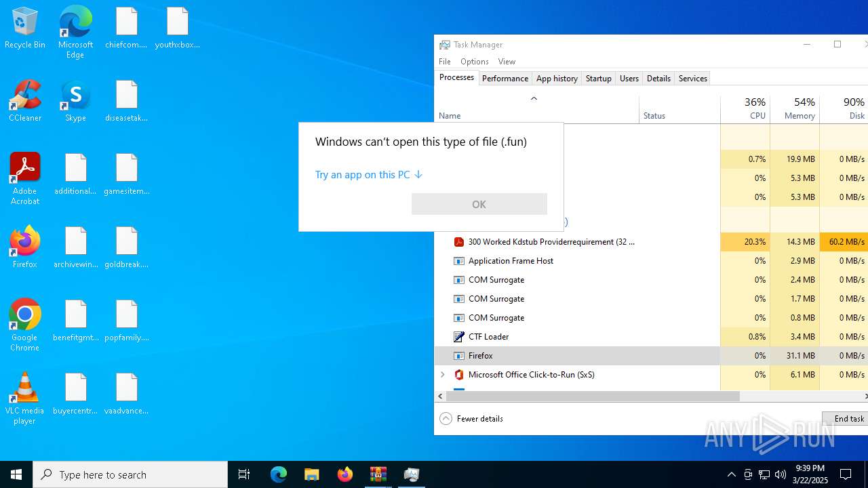Select the additional... desktop file

click(75, 175)
